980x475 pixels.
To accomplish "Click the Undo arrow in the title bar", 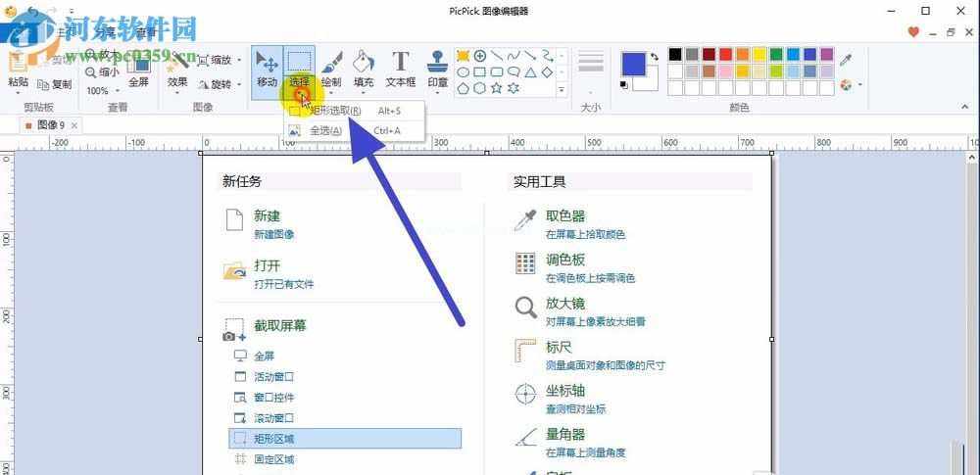I will pyautogui.click(x=32, y=11).
